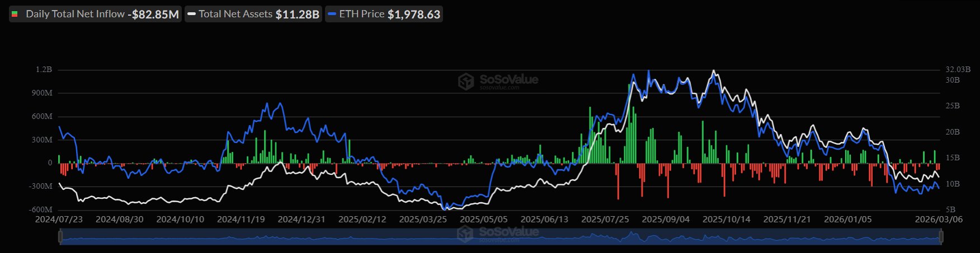Toggle the Total Net Assets series
980x253 pixels.
coord(235,14)
